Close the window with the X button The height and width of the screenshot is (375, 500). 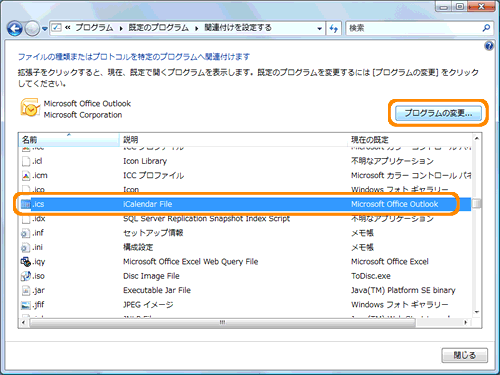481,7
